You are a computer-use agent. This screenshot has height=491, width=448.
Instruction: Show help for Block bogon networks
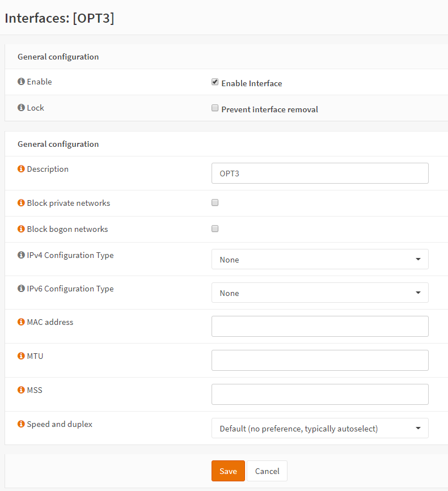tap(22, 229)
